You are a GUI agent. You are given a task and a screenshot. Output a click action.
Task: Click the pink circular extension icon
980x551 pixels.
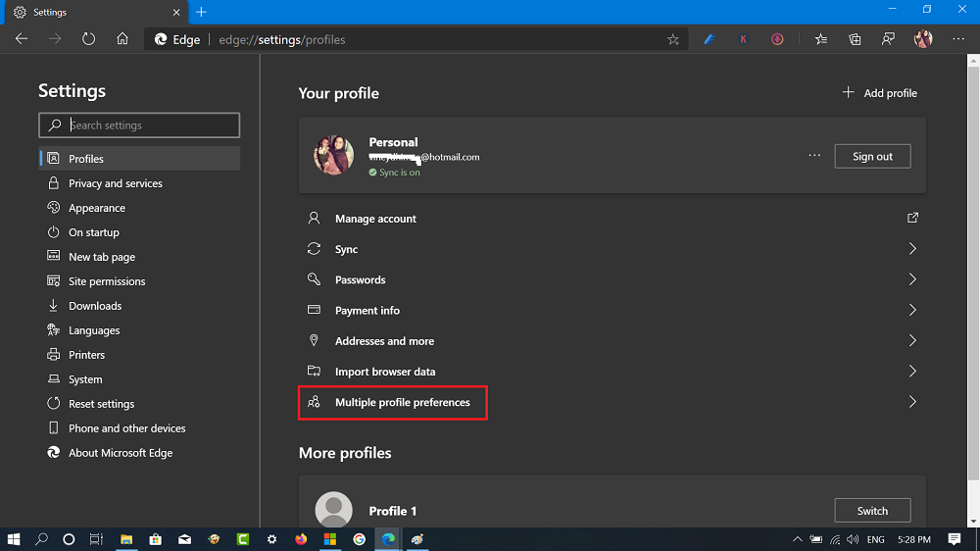[x=777, y=39]
